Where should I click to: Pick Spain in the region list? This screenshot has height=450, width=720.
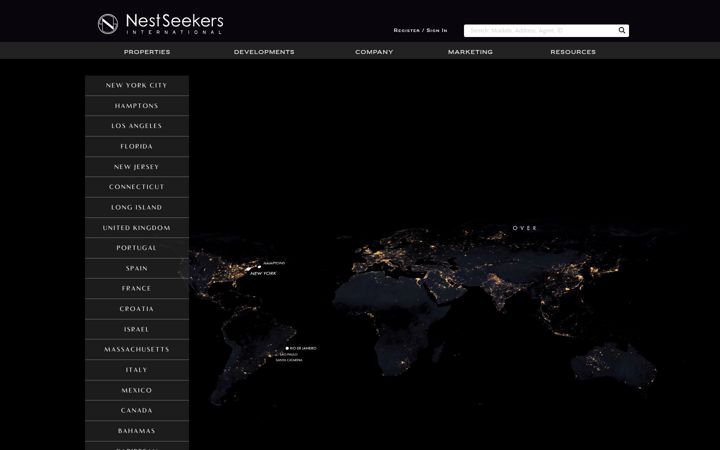coord(137,268)
